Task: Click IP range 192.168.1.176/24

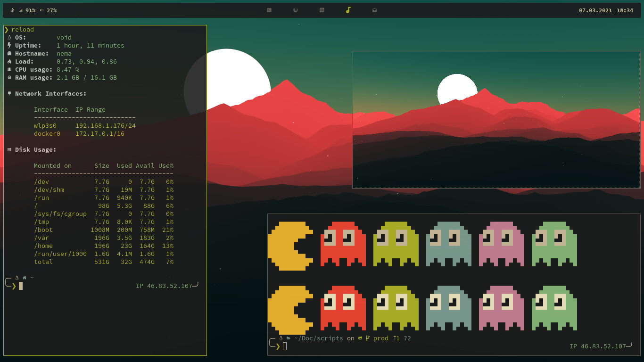Action: [106, 125]
